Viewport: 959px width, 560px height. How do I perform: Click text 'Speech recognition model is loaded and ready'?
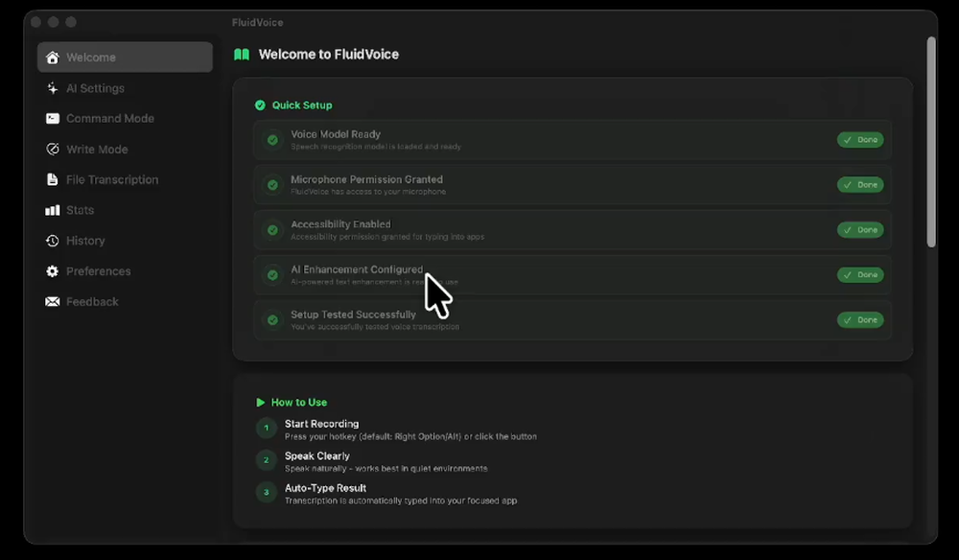point(376,147)
